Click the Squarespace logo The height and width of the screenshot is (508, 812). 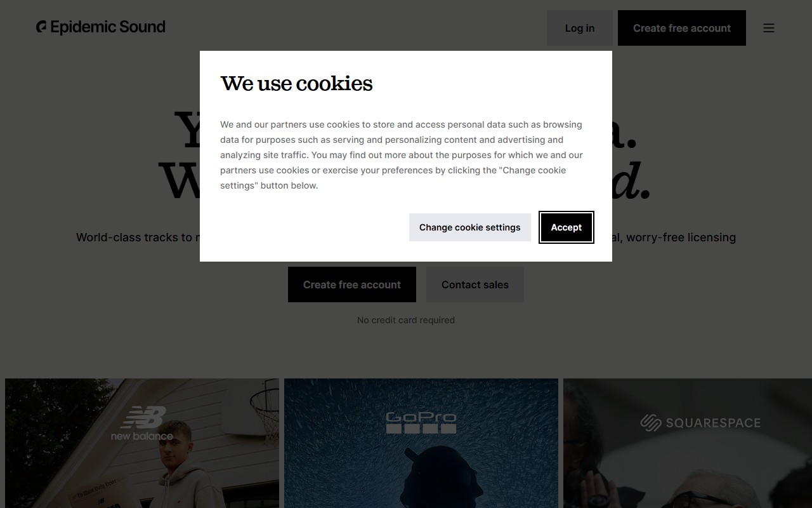point(700,422)
